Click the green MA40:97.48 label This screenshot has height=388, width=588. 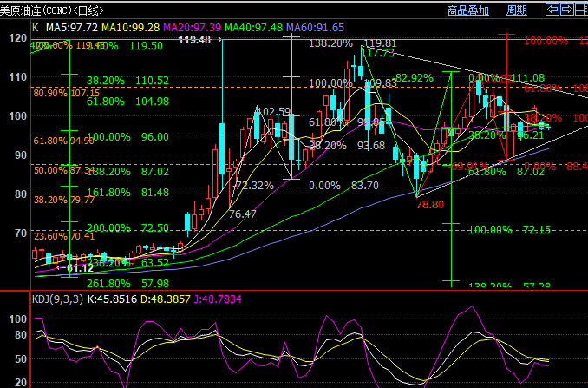[x=253, y=28]
